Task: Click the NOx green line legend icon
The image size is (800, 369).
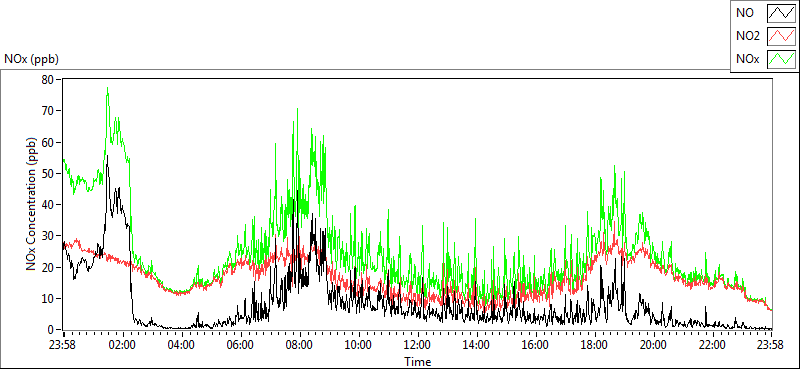Action: [781, 59]
